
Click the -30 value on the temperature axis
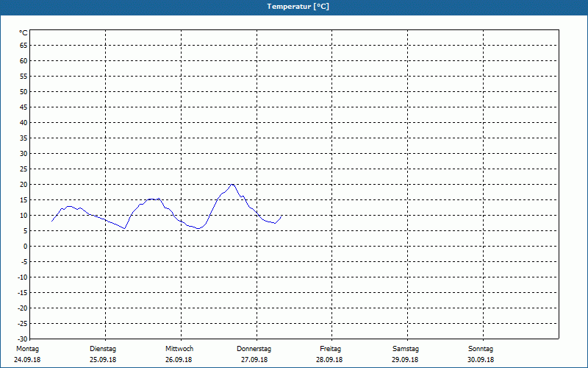(23, 339)
